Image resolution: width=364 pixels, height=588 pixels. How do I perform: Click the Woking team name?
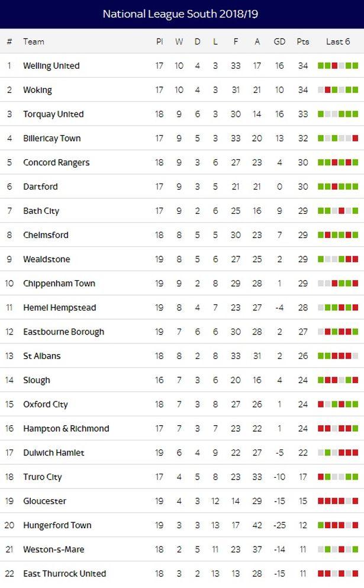click(37, 90)
